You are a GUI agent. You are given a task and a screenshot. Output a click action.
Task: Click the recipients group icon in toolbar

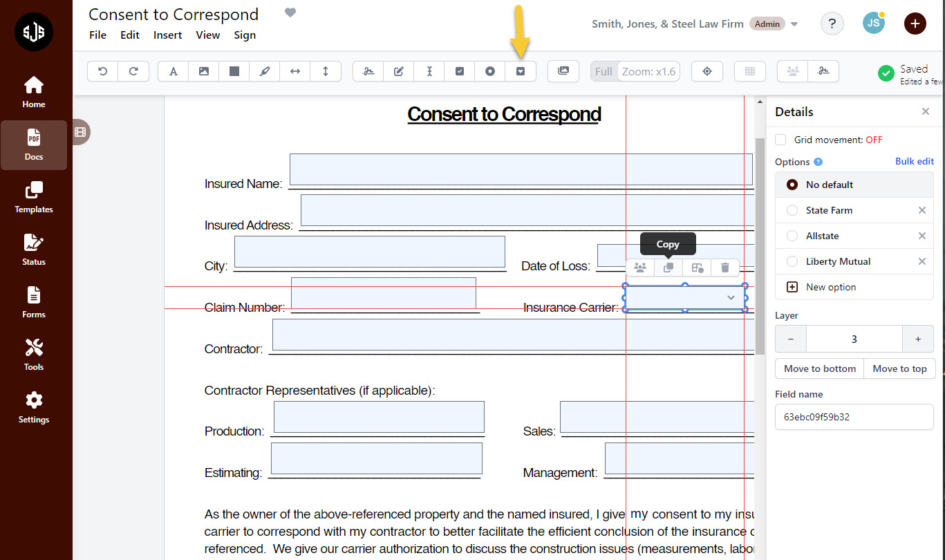793,71
